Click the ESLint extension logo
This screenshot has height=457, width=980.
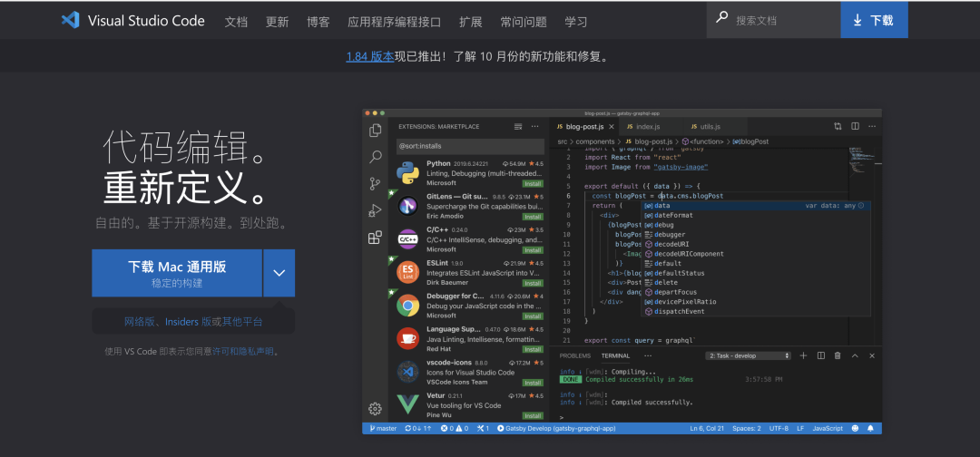click(407, 272)
